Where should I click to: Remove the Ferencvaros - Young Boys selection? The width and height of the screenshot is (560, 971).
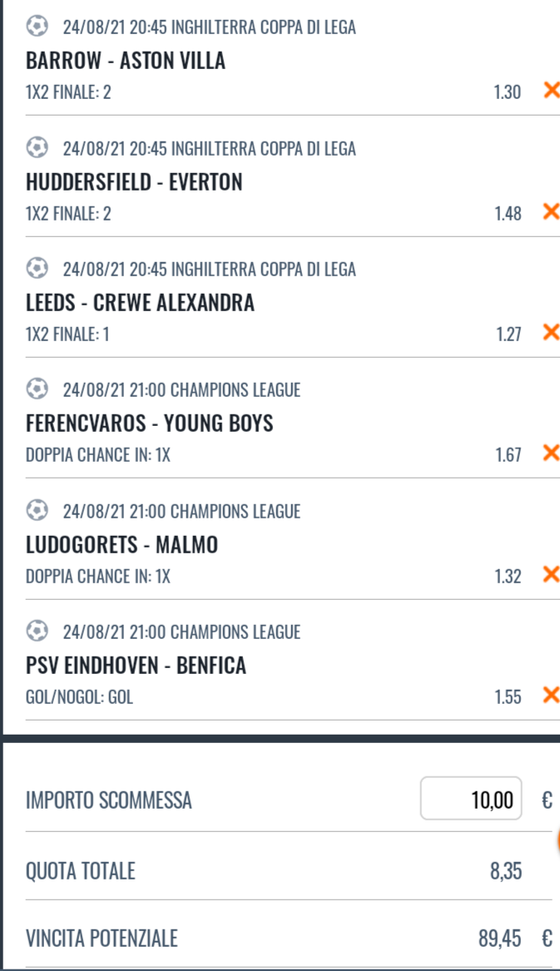pyautogui.click(x=550, y=453)
